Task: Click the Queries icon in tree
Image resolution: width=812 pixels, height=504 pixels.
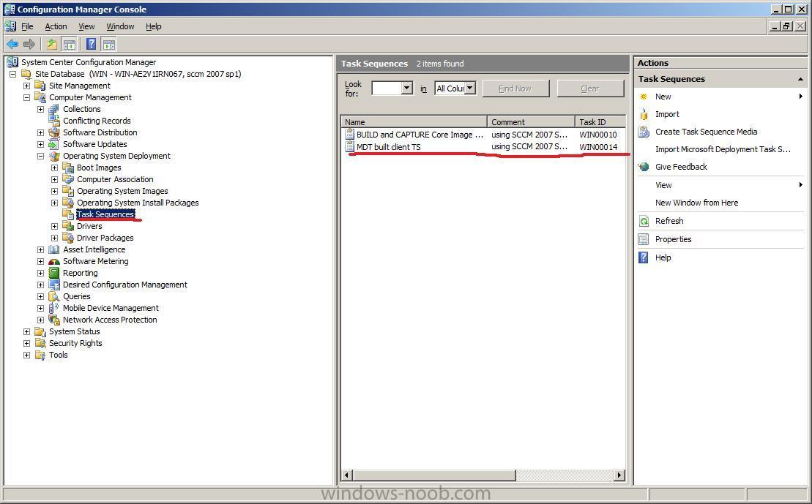Action: pos(54,296)
